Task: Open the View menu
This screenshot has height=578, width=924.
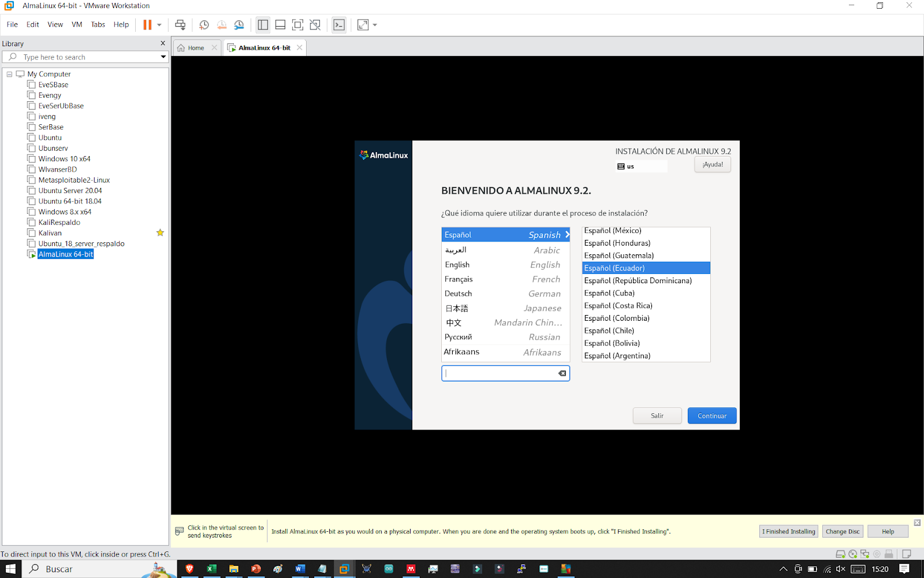Action: tap(55, 24)
